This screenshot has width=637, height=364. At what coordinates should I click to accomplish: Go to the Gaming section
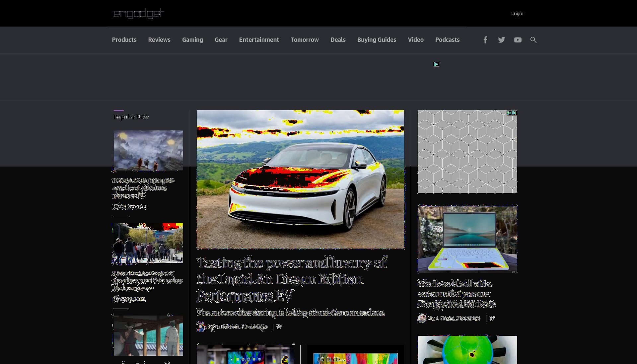point(192,40)
